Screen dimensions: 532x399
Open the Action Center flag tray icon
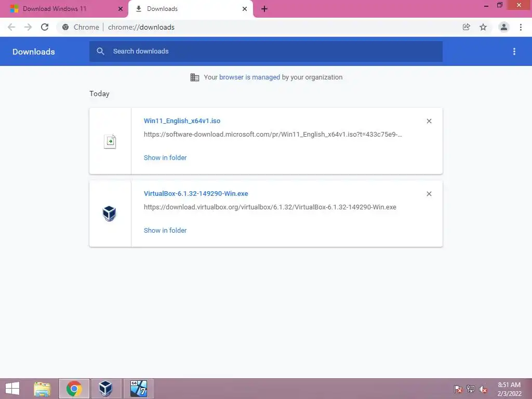tap(458, 389)
